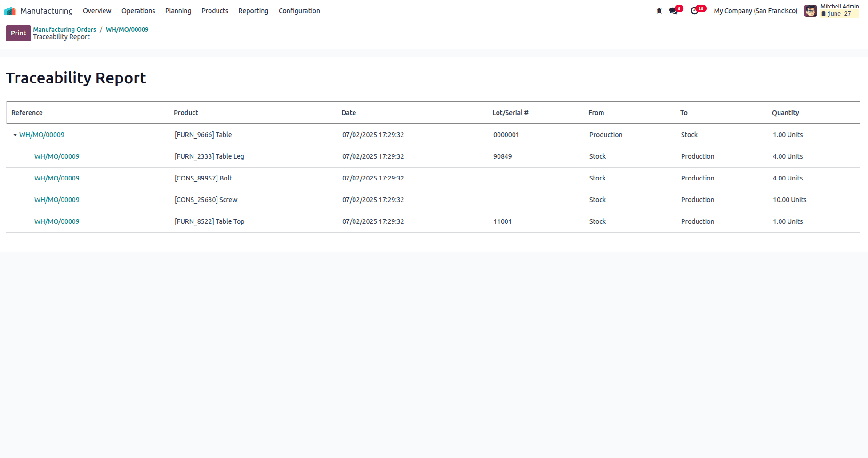Click lot number 0000001
The height and width of the screenshot is (458, 868).
tap(506, 135)
